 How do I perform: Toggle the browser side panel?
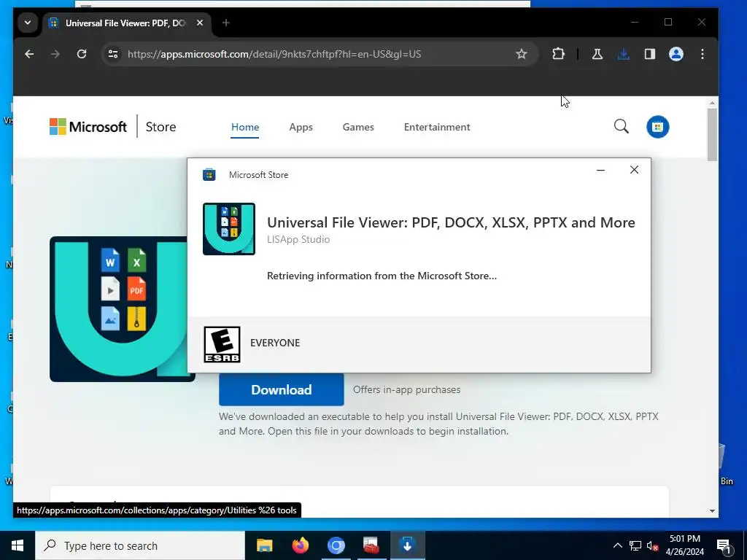(x=650, y=54)
